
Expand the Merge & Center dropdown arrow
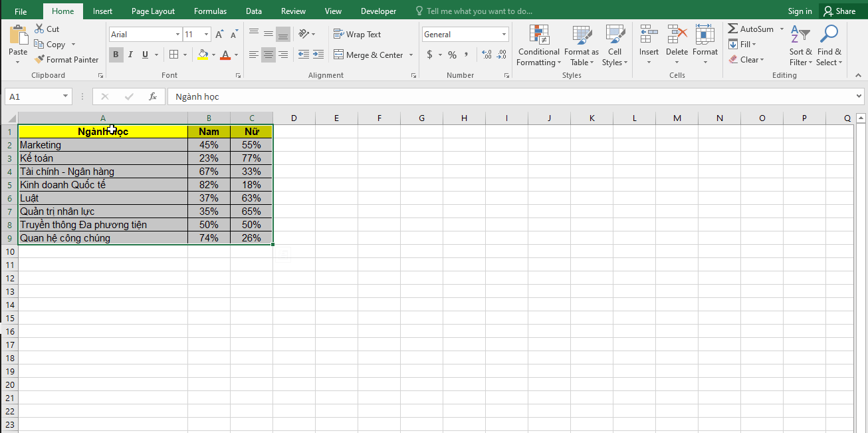(x=411, y=55)
